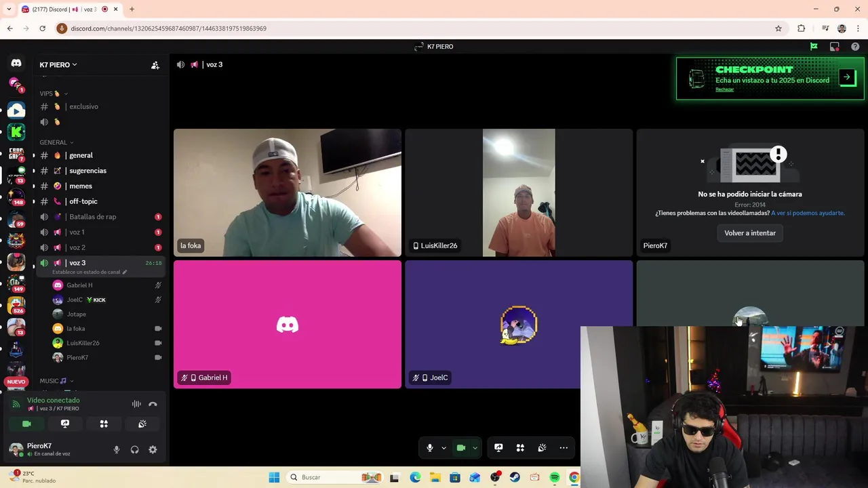Collapse the GENERAL category
This screenshot has height=488, width=868.
(56, 142)
